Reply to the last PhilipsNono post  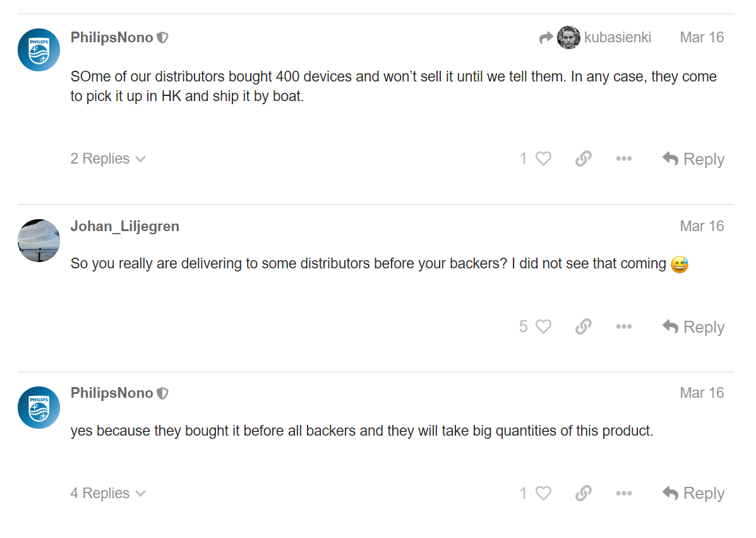[x=693, y=493]
